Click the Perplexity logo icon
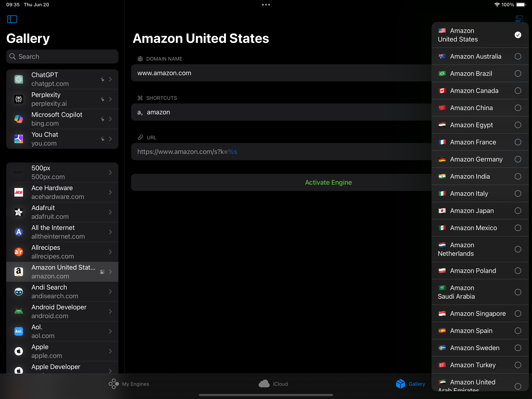 coord(19,99)
